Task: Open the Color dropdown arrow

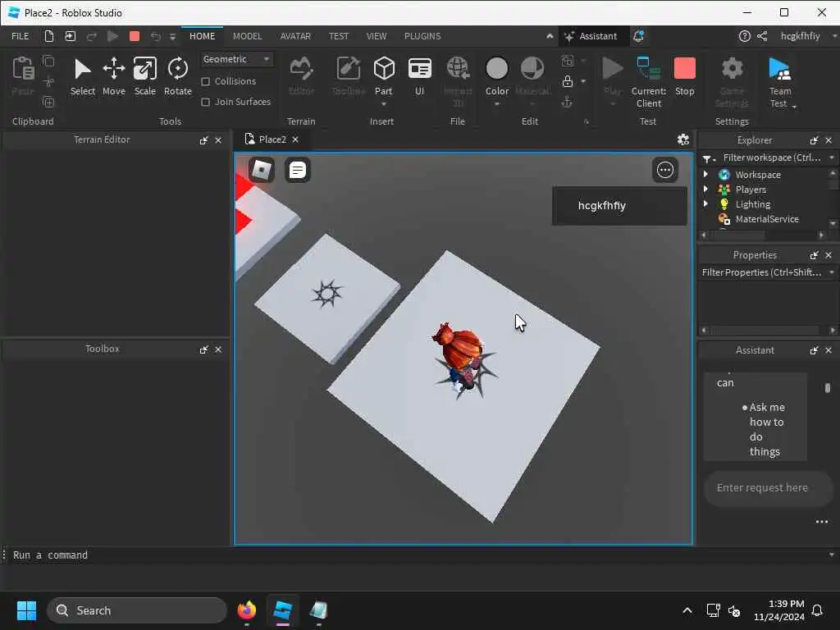Action: coord(496,104)
